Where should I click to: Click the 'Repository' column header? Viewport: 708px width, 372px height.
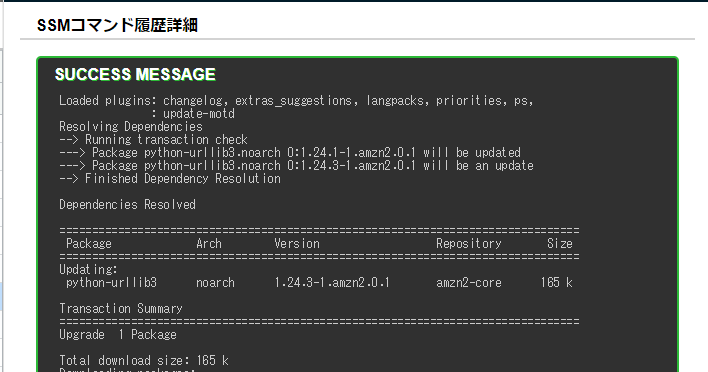click(x=469, y=244)
